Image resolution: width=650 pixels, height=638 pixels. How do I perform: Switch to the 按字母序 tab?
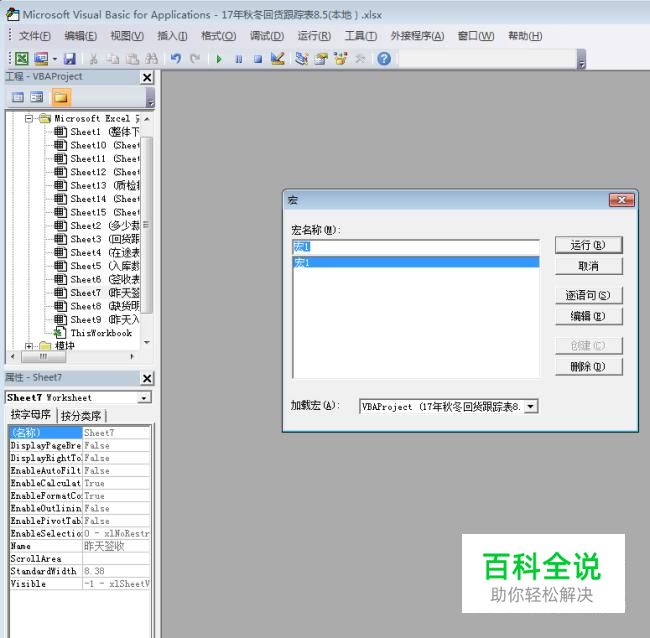(x=31, y=415)
